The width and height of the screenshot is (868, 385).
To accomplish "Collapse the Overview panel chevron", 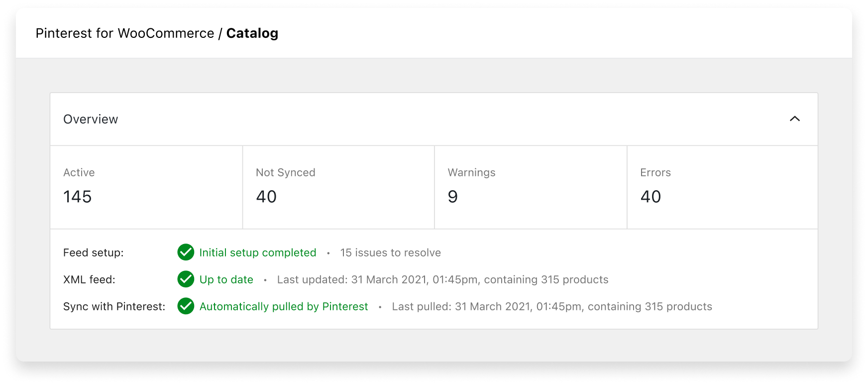I will (x=795, y=119).
